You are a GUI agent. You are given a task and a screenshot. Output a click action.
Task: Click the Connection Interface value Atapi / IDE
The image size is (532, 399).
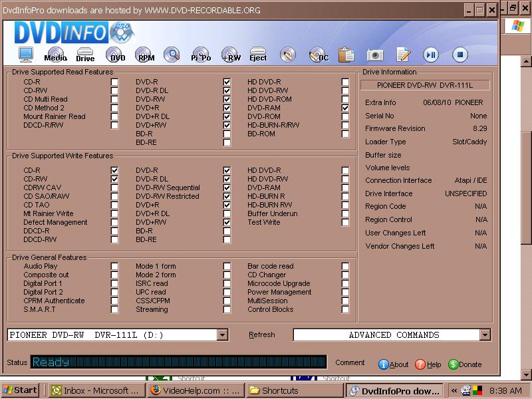[x=471, y=180]
